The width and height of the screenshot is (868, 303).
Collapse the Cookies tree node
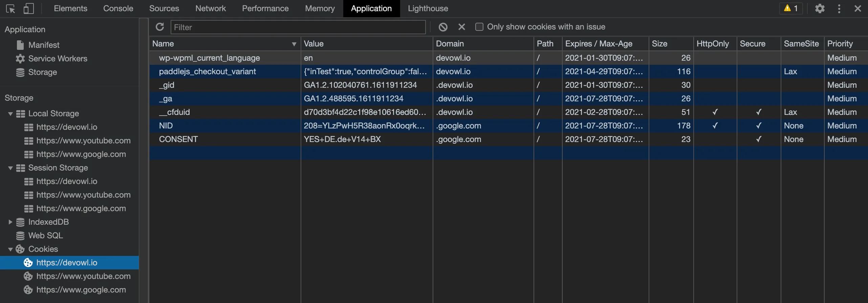pyautogui.click(x=10, y=249)
